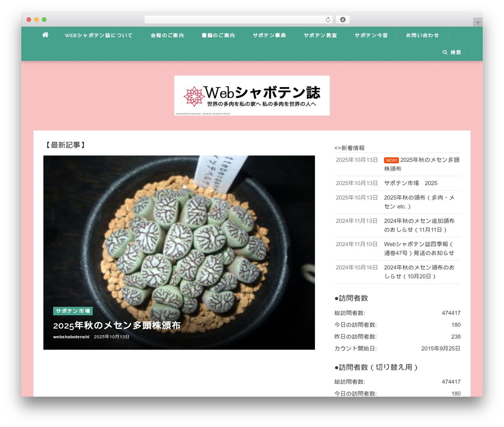Open お問い合わせ contact page
This screenshot has width=504, height=427.
pyautogui.click(x=422, y=35)
